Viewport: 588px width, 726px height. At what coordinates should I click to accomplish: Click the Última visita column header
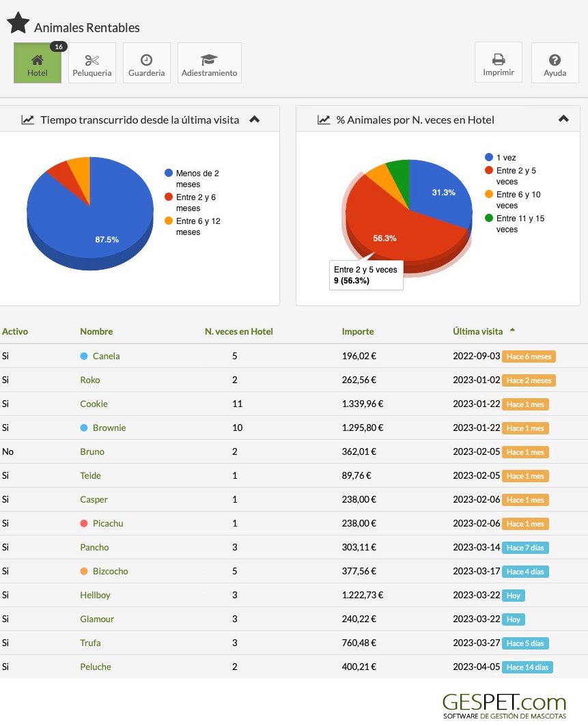click(x=478, y=331)
